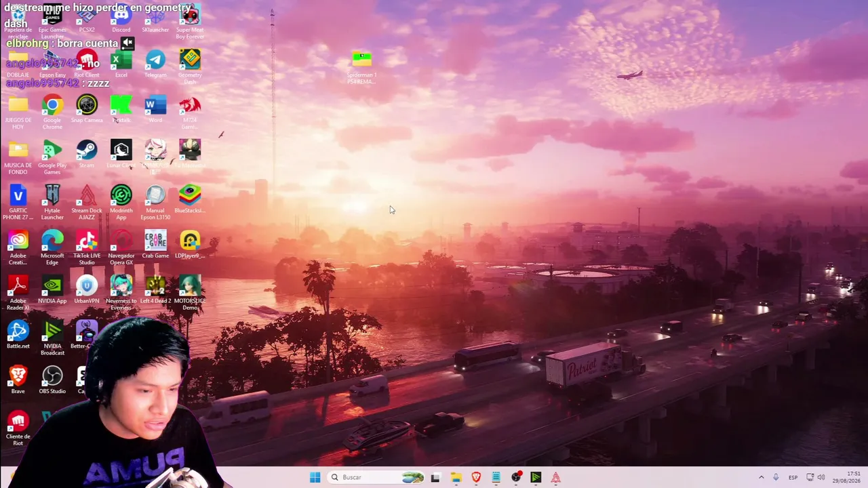Open Brave from the taskbar

(x=476, y=477)
